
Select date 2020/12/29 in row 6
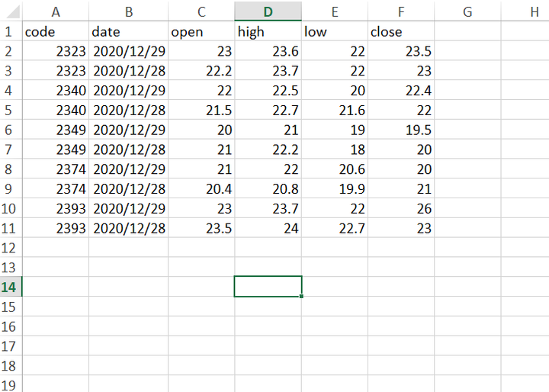[129, 130]
